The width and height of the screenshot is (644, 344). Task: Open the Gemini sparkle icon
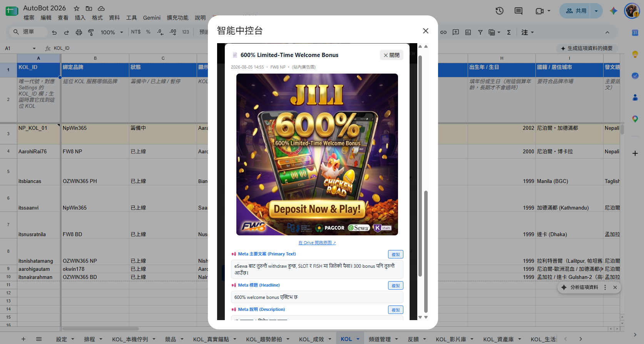click(x=614, y=11)
